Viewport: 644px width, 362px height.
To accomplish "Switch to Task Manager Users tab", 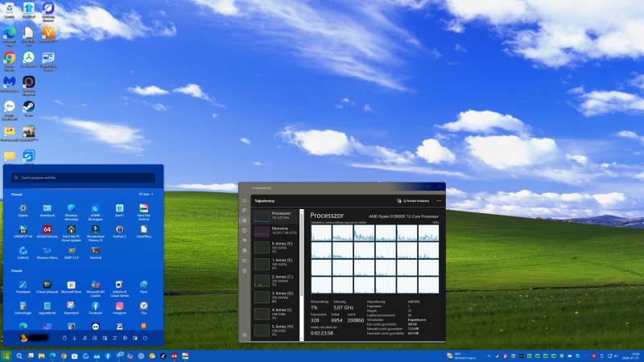I will 245,250.
